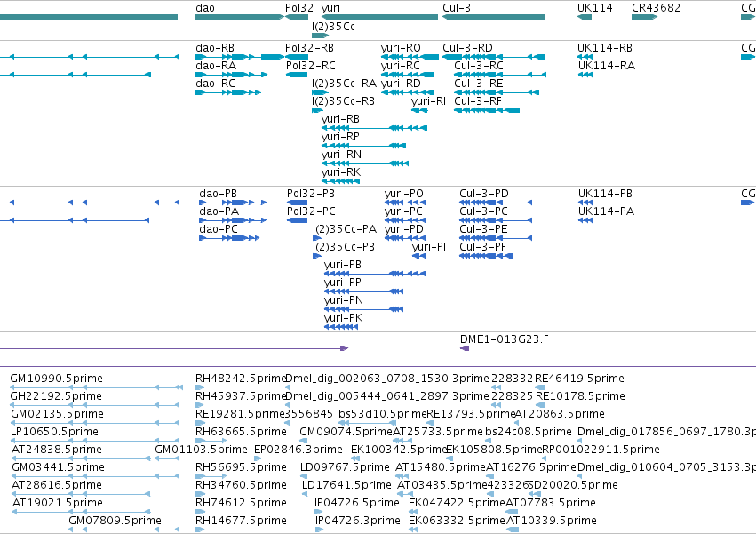Click transcript yuri-RO
Image resolution: width=756 pixels, height=534 pixels.
[x=401, y=48]
